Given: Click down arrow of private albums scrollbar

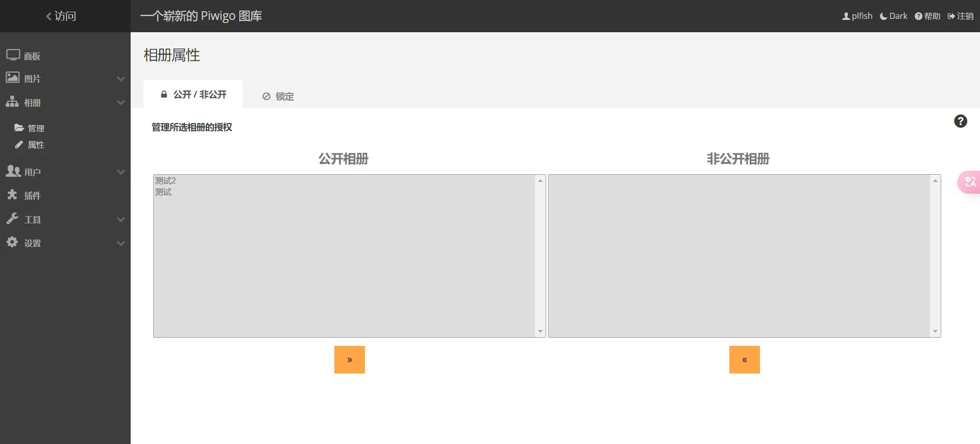Looking at the screenshot, I should tap(935, 332).
